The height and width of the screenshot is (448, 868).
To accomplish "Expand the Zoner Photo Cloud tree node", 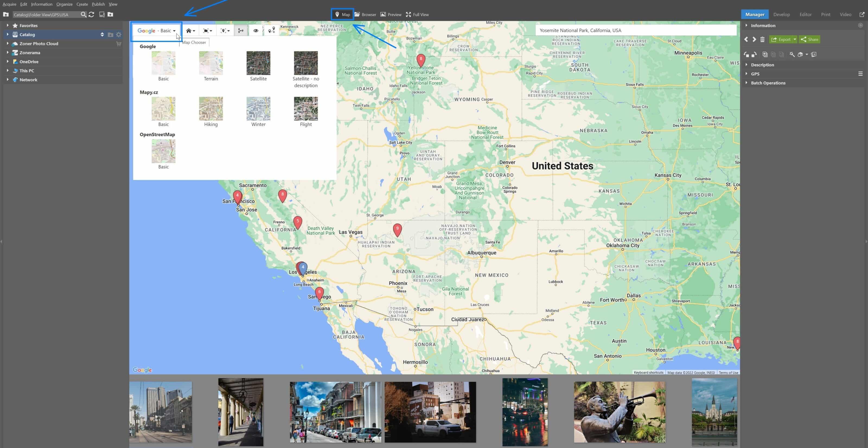I will (7, 43).
